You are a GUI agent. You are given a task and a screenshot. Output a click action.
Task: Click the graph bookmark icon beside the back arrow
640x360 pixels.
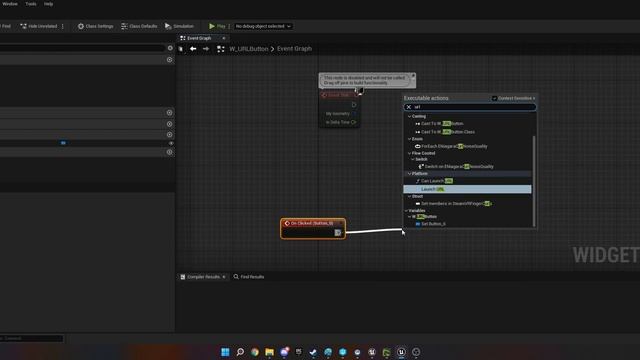(x=181, y=49)
